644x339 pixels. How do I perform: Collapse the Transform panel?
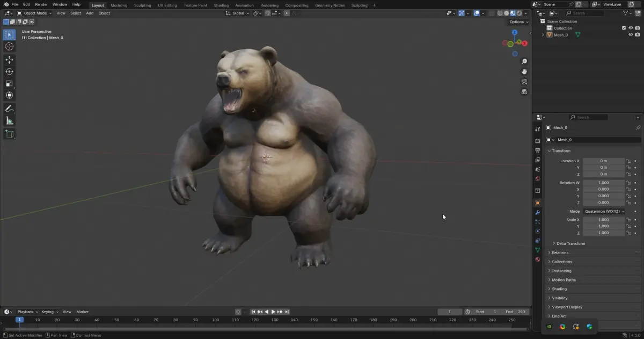pyautogui.click(x=561, y=151)
